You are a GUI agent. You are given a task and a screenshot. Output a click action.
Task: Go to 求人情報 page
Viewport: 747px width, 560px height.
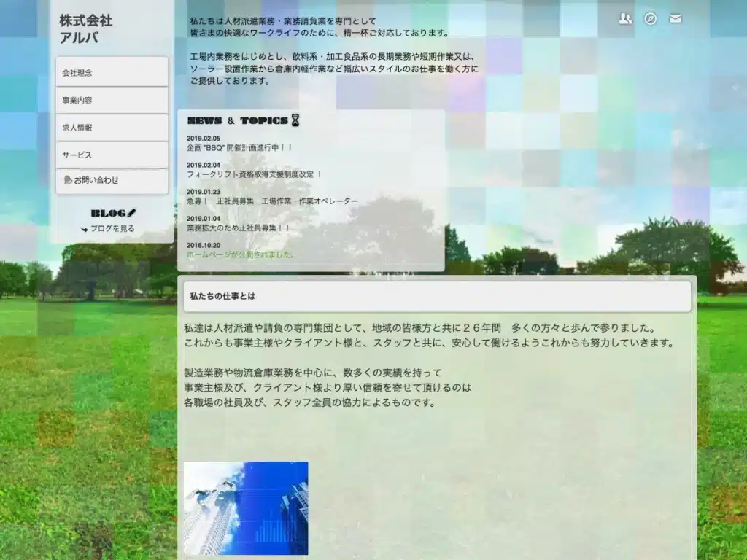(x=112, y=128)
